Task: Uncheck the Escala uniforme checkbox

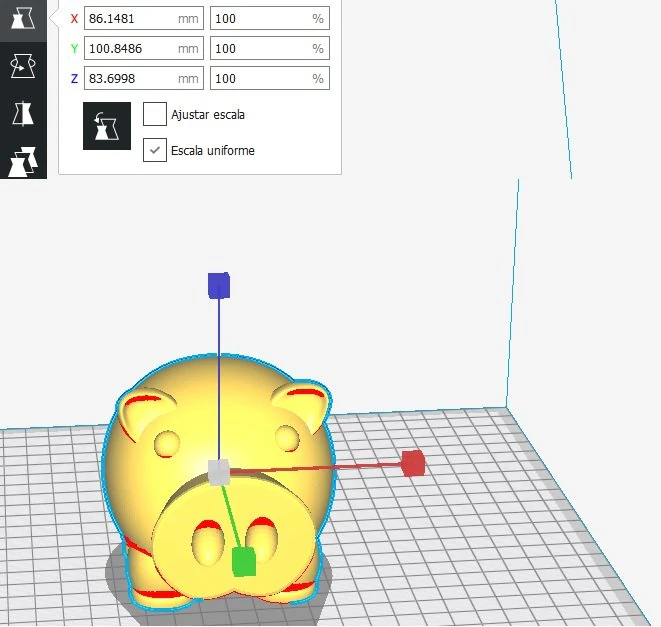Action: click(x=155, y=150)
